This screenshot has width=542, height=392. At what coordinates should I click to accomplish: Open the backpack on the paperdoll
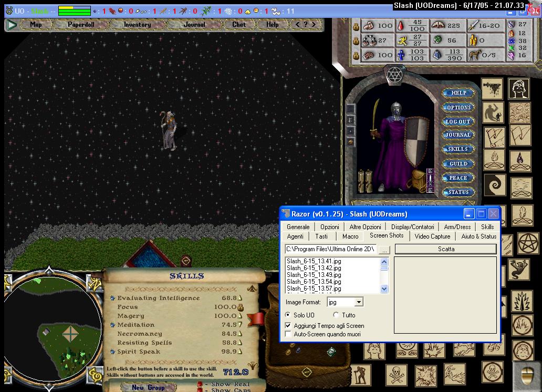(418, 180)
